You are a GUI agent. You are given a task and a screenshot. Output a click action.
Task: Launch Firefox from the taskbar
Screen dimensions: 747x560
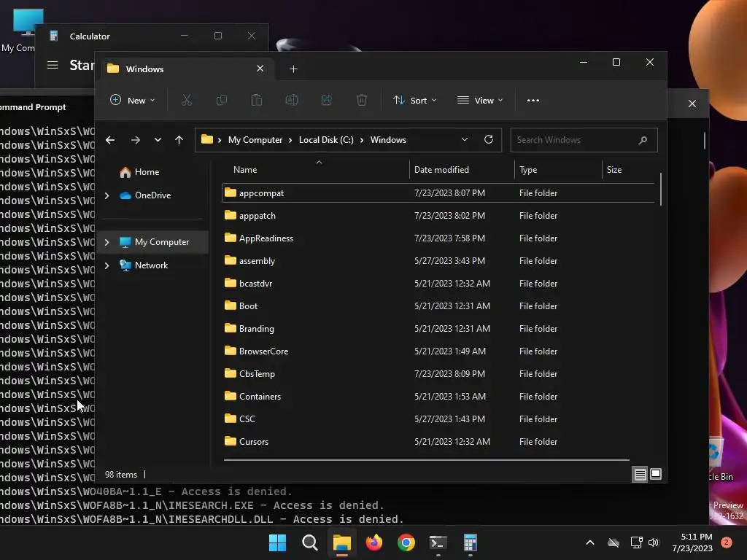[374, 542]
